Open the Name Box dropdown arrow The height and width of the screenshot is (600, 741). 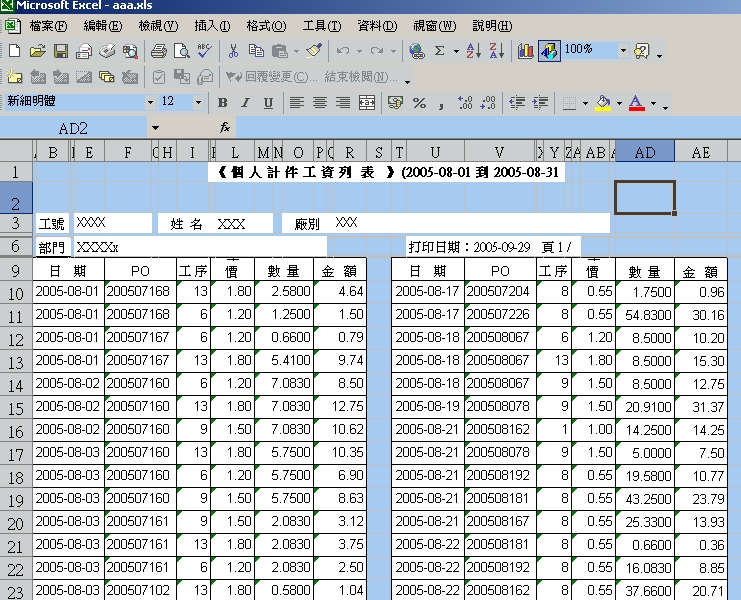point(155,128)
